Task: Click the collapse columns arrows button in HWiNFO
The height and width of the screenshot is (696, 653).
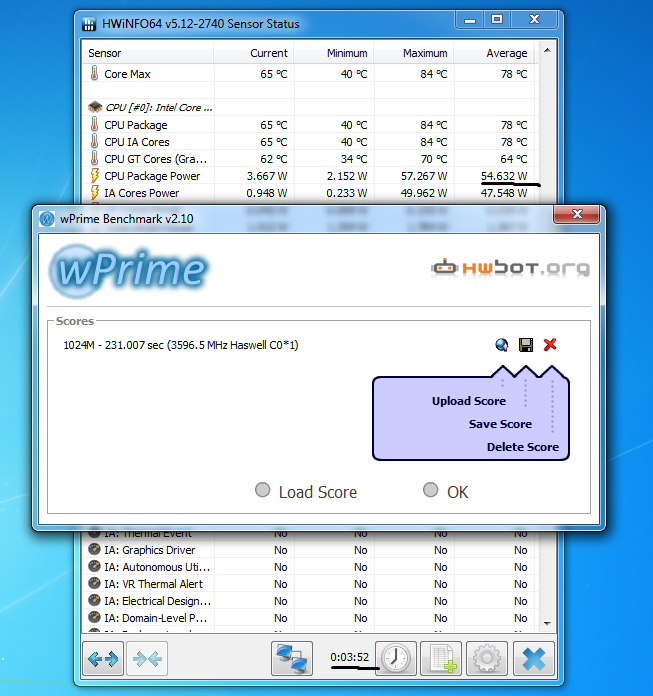Action: pos(147,658)
